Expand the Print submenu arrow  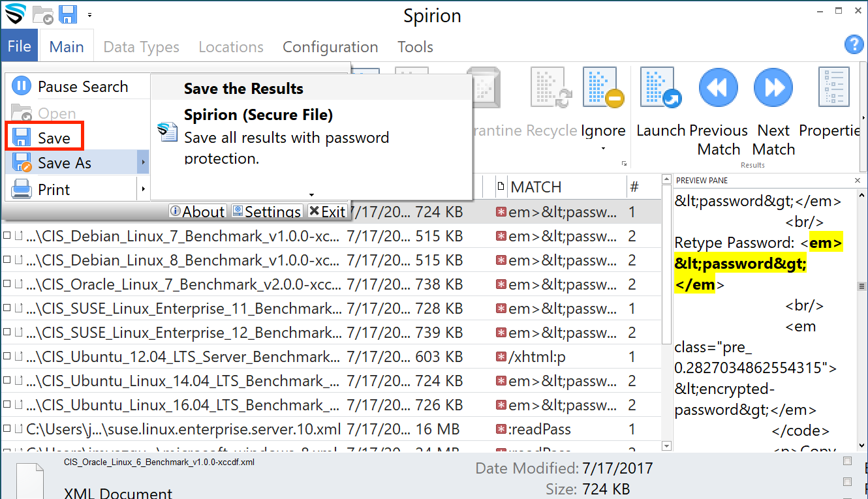click(143, 190)
